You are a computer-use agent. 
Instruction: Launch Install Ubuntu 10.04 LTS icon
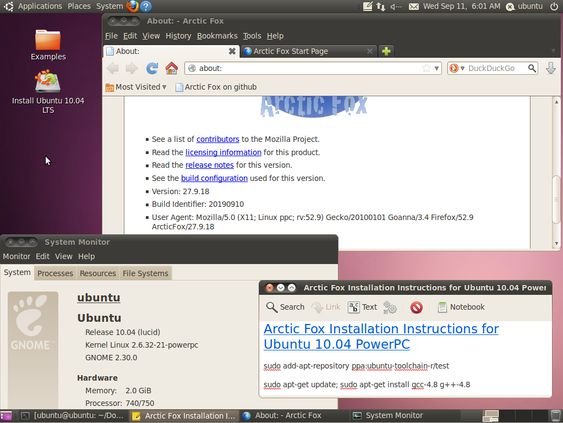[x=48, y=92]
